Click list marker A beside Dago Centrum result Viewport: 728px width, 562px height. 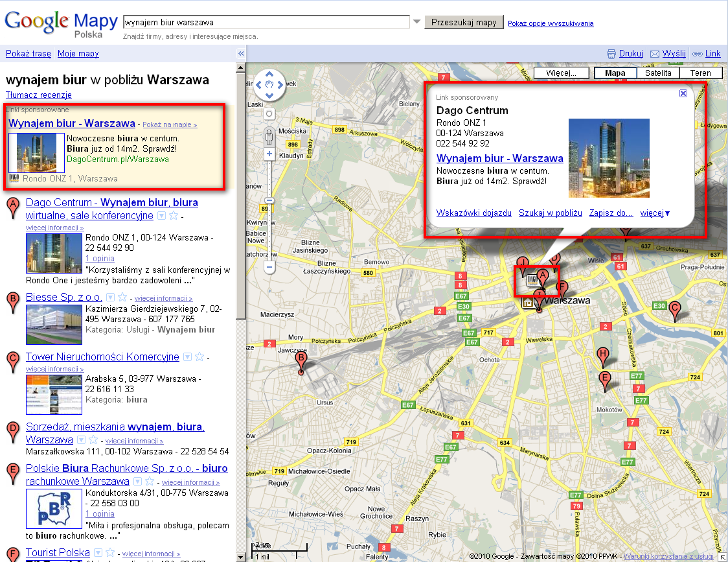[x=13, y=208]
